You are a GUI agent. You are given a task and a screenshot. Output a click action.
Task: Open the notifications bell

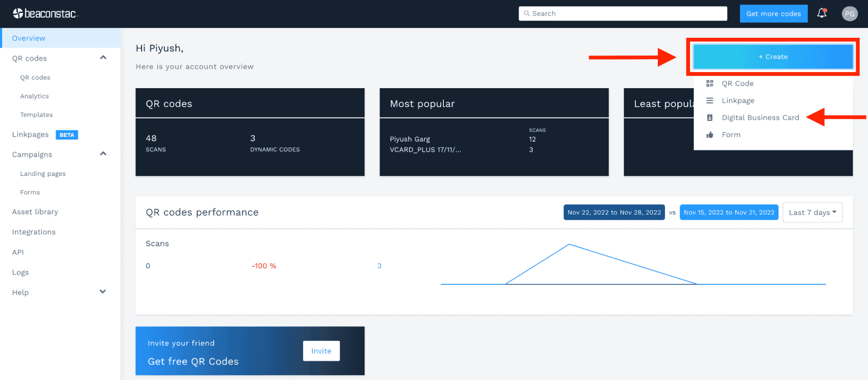point(822,13)
